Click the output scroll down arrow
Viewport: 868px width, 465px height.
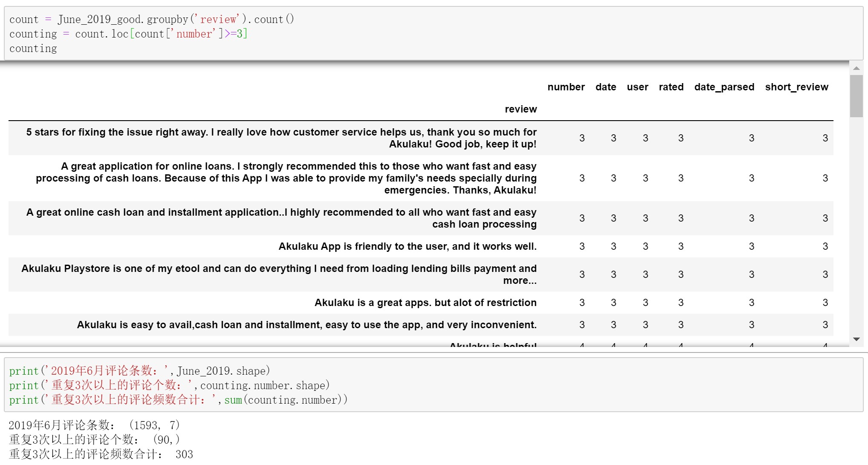[856, 339]
